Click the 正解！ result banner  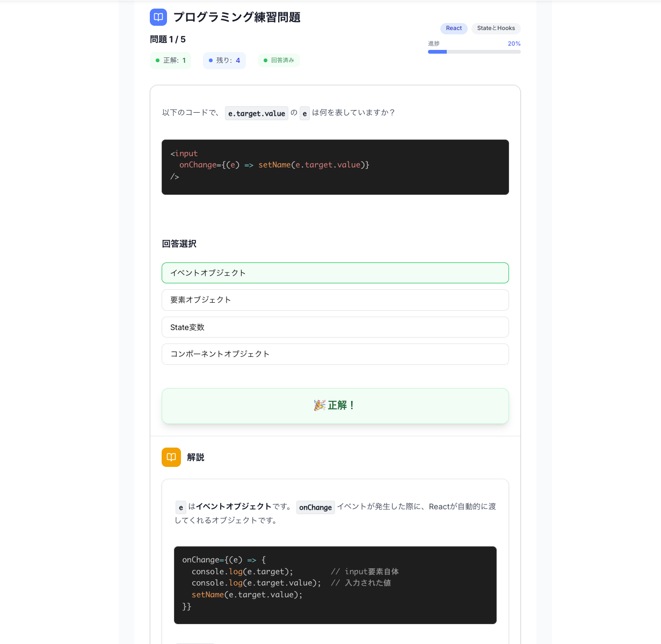[335, 406]
